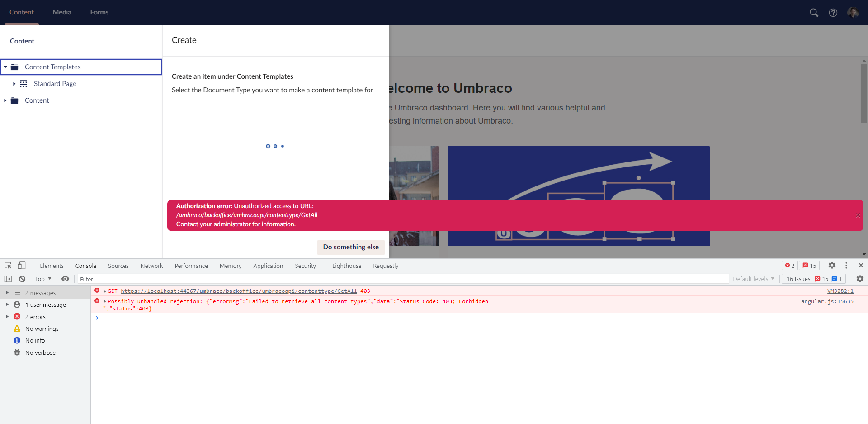Expand the 1 user message group arrow
The image size is (868, 424).
tap(7, 305)
